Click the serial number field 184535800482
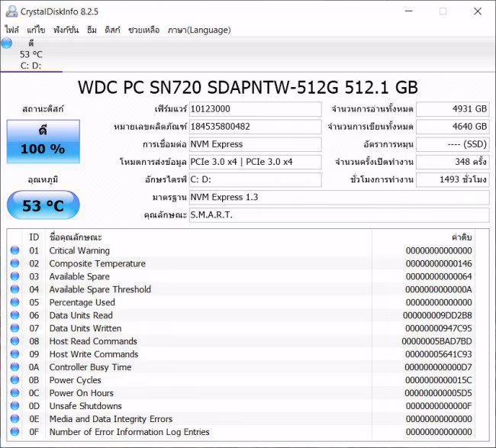Screen dimensions: 496x448 click(256, 127)
